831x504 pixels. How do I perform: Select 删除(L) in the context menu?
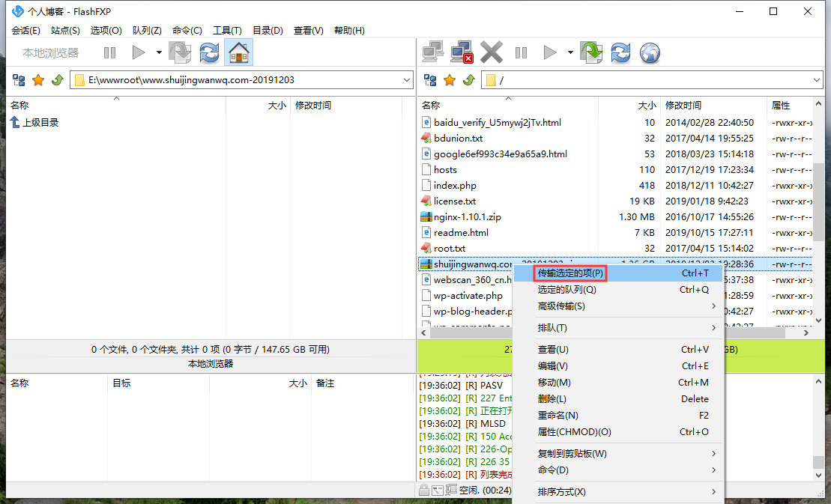click(x=552, y=399)
